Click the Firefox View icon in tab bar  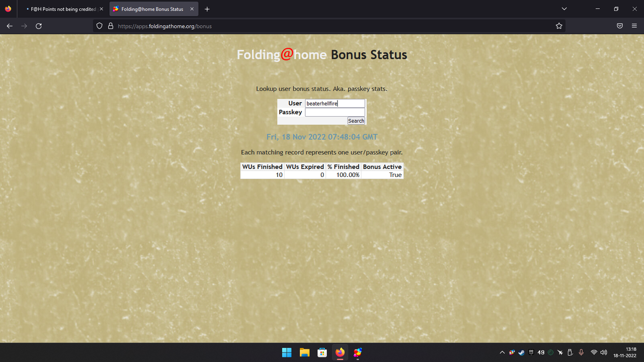[8, 9]
